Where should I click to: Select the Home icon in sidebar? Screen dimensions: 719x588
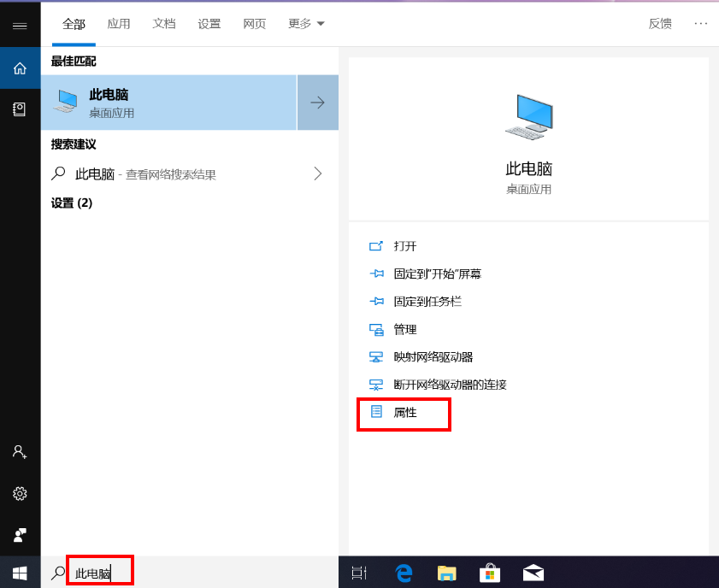(x=20, y=68)
